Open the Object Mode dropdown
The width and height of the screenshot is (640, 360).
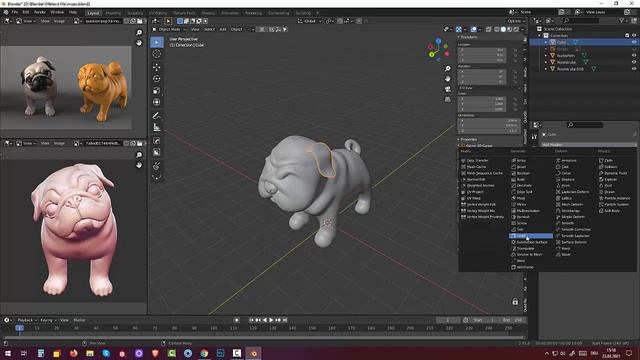(x=169, y=29)
